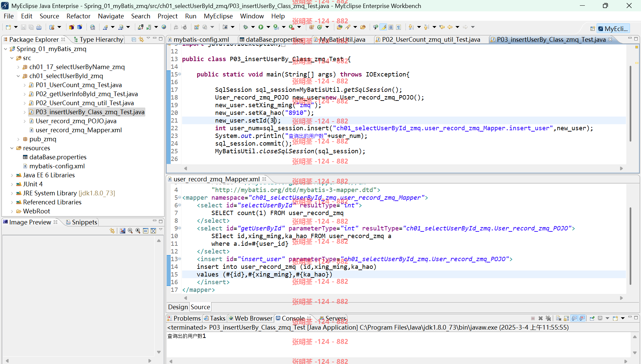
Task: Switch to the Type Hierarchy tab
Action: [99, 39]
